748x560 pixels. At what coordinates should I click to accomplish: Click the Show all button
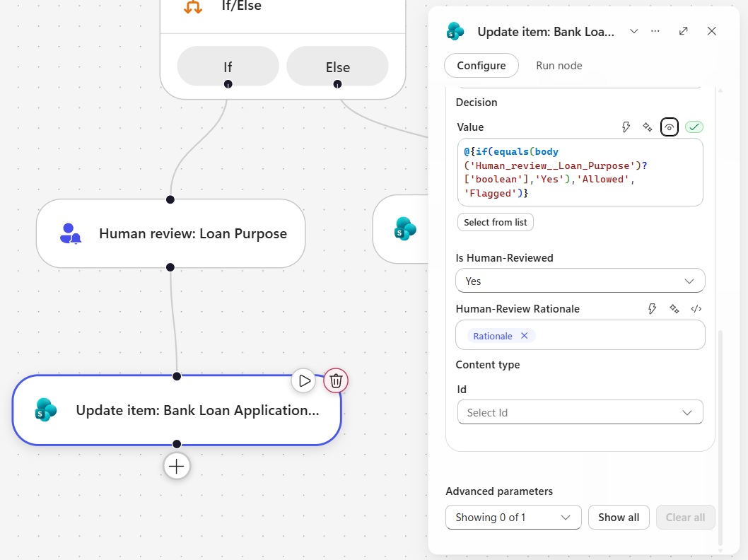point(619,518)
